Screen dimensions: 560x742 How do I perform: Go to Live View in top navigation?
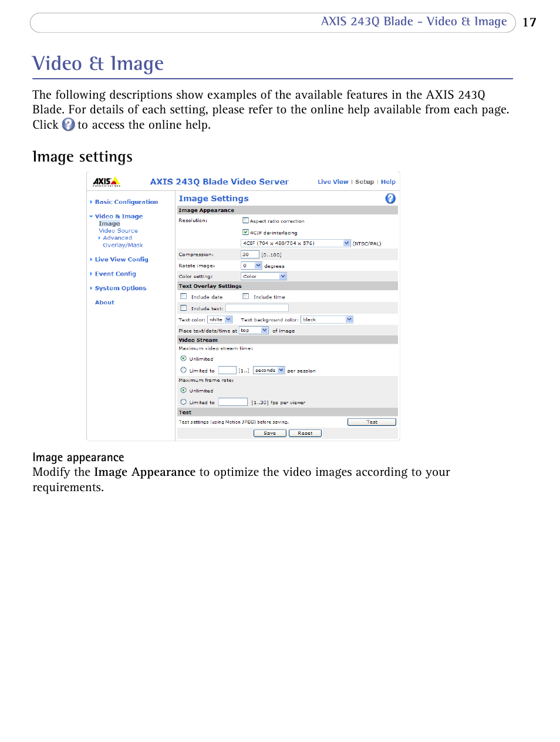(x=333, y=182)
